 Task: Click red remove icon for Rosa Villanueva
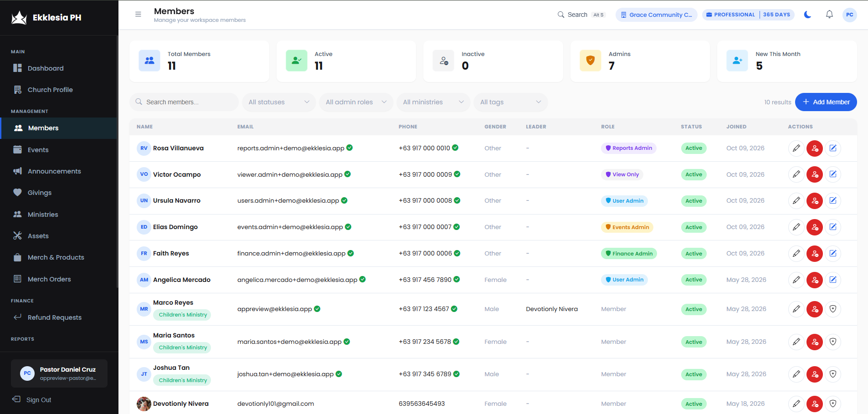815,148
